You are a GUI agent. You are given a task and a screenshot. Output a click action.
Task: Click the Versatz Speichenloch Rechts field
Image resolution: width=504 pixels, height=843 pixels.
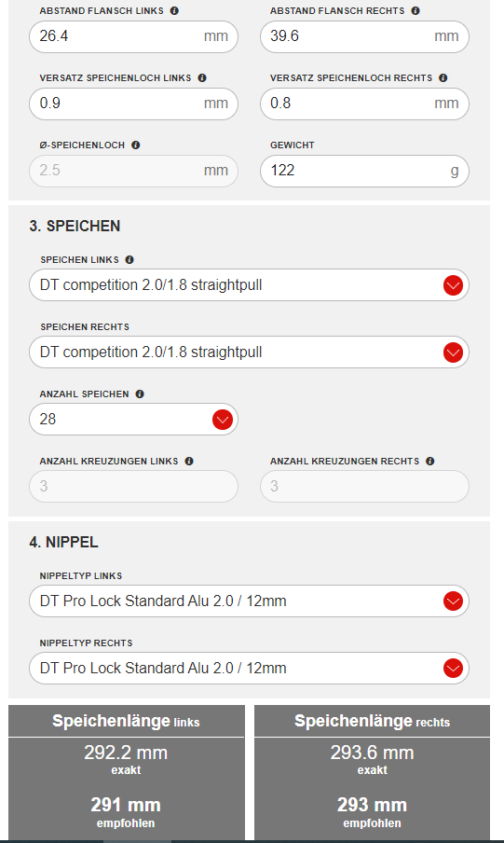364,104
